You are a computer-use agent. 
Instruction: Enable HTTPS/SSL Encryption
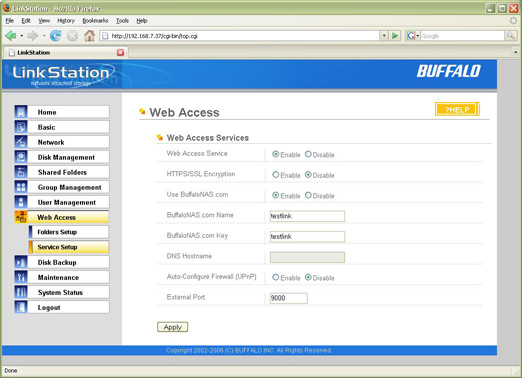click(x=275, y=175)
